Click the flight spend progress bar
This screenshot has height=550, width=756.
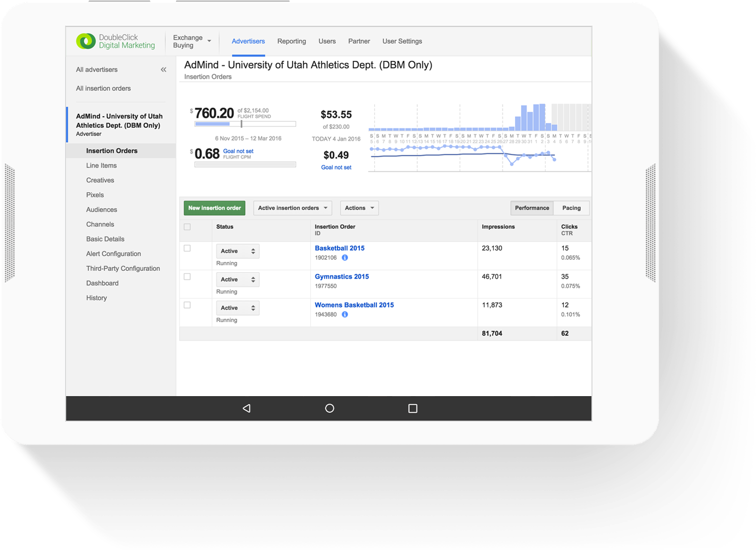pos(245,124)
